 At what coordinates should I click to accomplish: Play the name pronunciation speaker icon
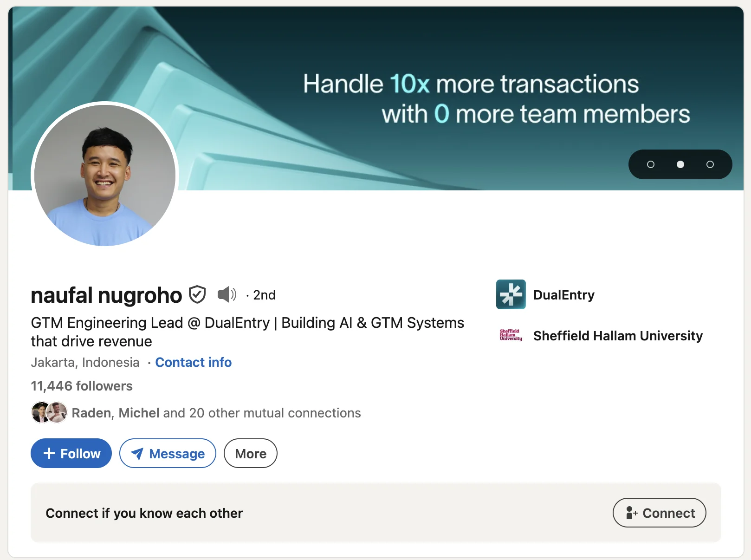(x=227, y=294)
